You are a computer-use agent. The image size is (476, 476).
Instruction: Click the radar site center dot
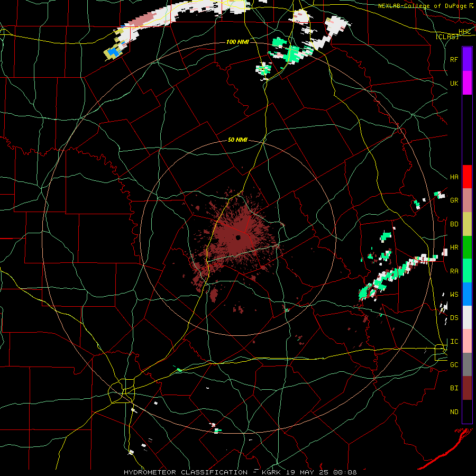pos(238,237)
